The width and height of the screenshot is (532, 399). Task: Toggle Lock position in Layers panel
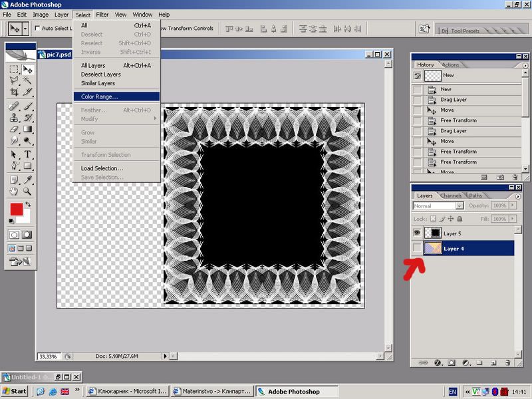click(x=451, y=219)
